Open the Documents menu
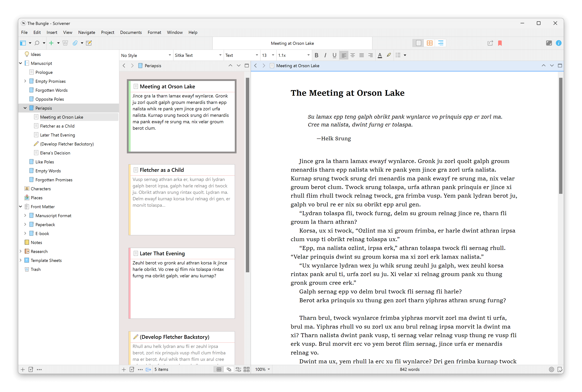This screenshot has height=392, width=582. (x=131, y=32)
